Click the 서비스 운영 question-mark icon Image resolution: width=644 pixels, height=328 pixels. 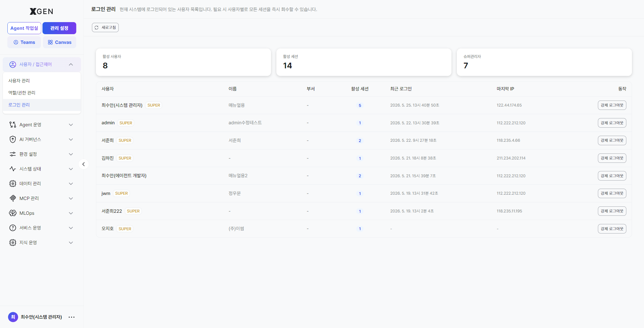click(x=13, y=228)
